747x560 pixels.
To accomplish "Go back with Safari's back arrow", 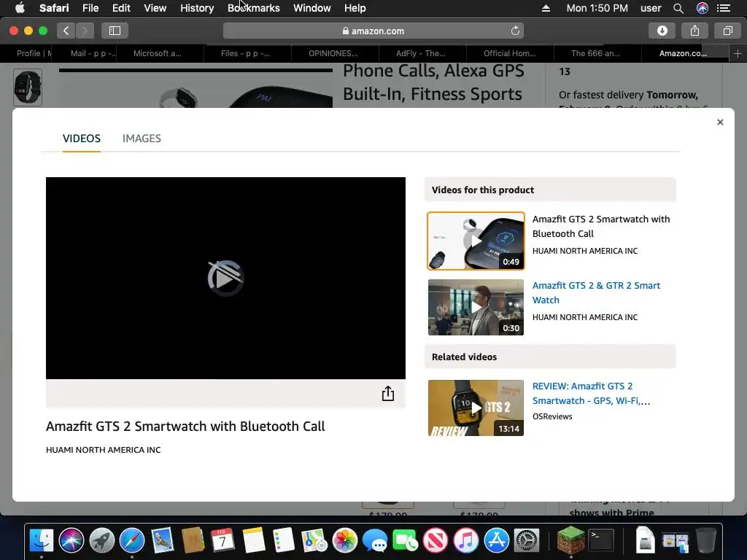I will 66,31.
